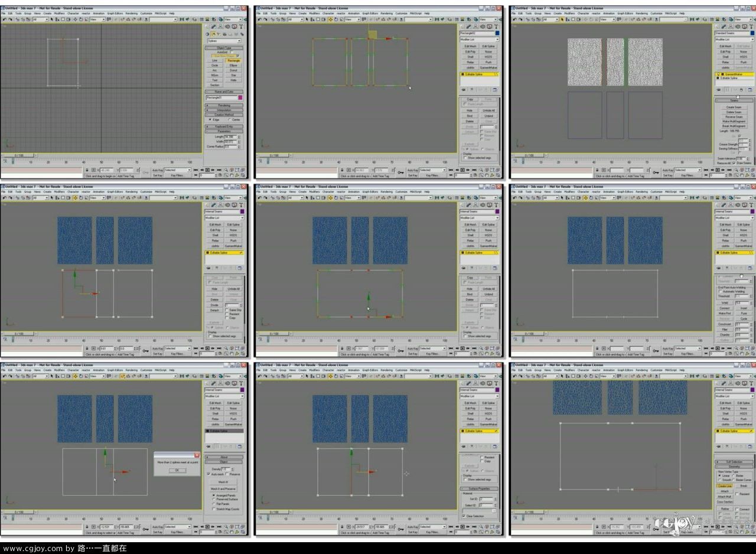
Task: Collapse Parameters rollout in Rectangle-creation screenshot
Action: pyautogui.click(x=224, y=131)
